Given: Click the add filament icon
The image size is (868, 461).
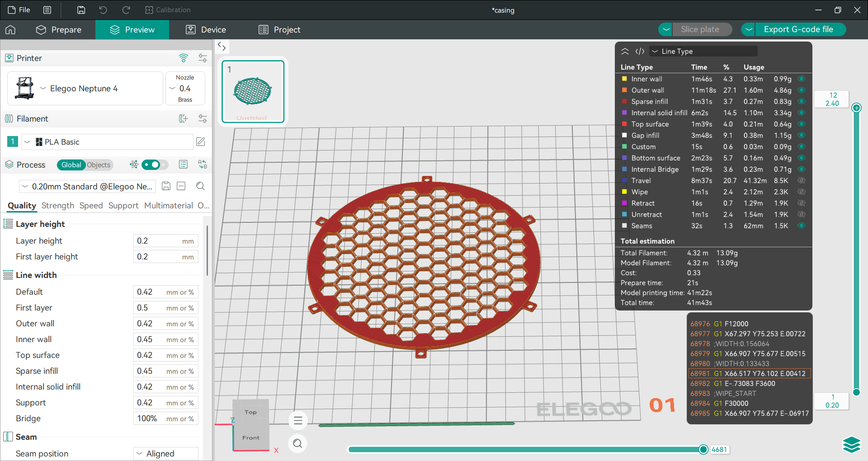Looking at the screenshot, I should point(183,118).
